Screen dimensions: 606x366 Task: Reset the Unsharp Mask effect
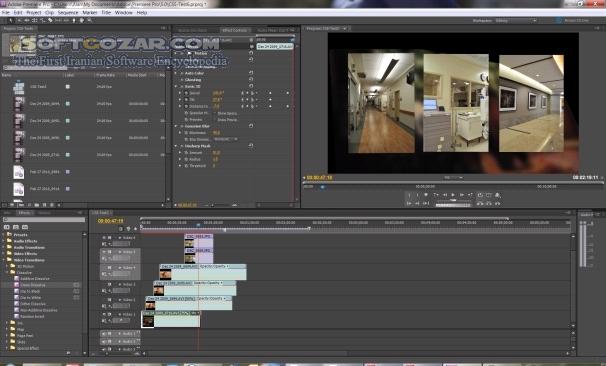click(251, 146)
